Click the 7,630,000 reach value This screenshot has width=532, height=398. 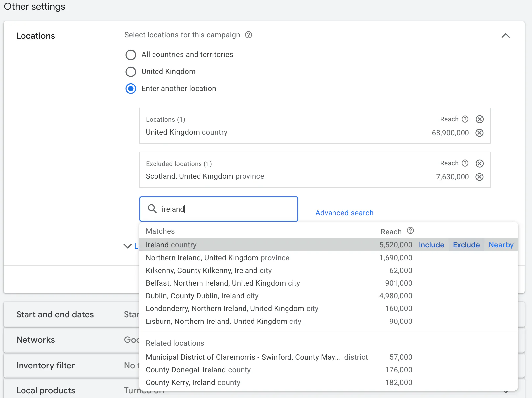tap(452, 177)
